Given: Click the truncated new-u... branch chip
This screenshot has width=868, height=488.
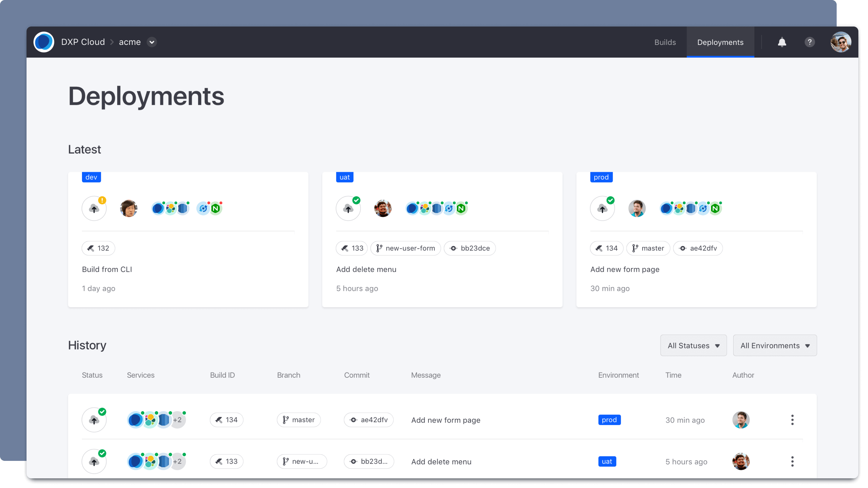Looking at the screenshot, I should pyautogui.click(x=302, y=461).
